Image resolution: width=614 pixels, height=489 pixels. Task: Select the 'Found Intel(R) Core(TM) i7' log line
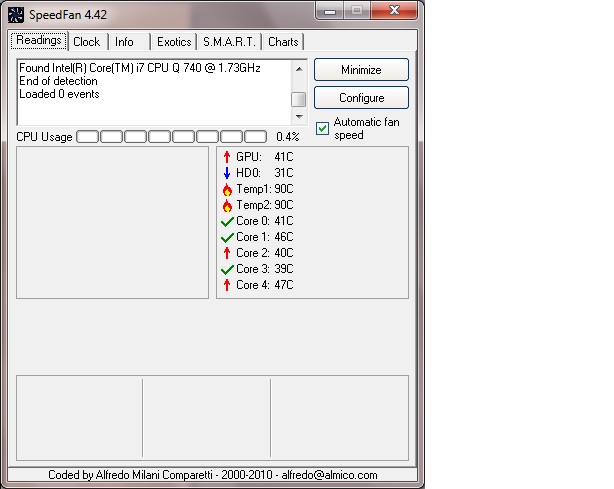pyautogui.click(x=140, y=68)
